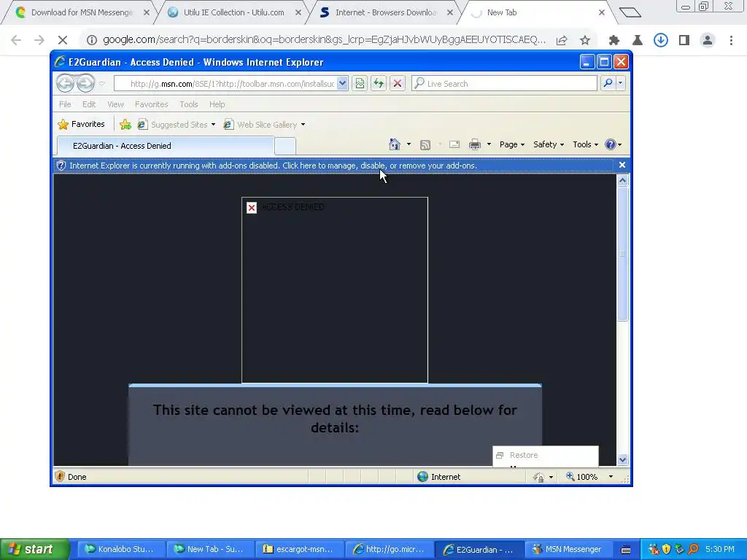Click the security shield in IE status bar
Viewport: 747px width, 560px height.
click(60, 476)
